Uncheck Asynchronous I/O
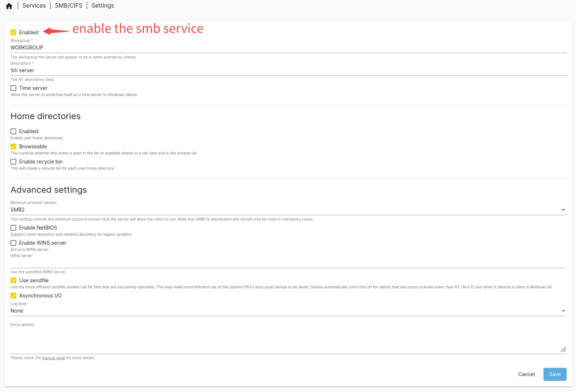The height and width of the screenshot is (392, 576). [13, 296]
